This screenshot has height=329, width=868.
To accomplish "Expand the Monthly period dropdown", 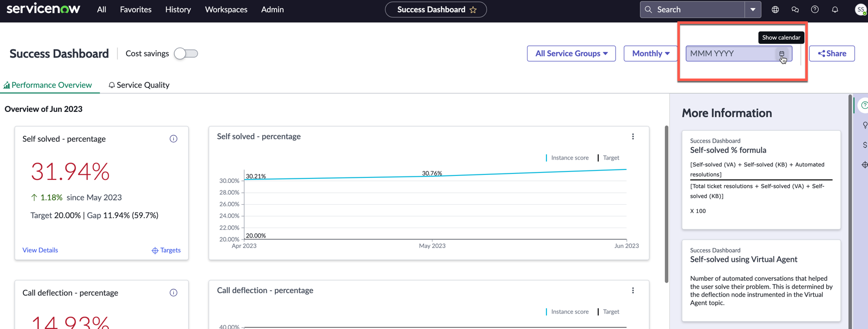I will [651, 54].
